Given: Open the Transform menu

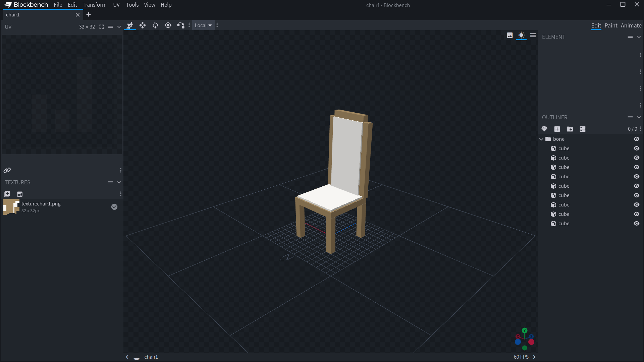Looking at the screenshot, I should pos(94,5).
